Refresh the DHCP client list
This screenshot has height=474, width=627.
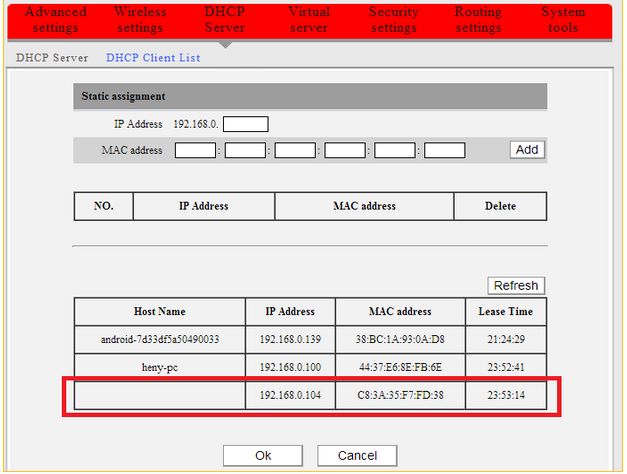pyautogui.click(x=516, y=285)
